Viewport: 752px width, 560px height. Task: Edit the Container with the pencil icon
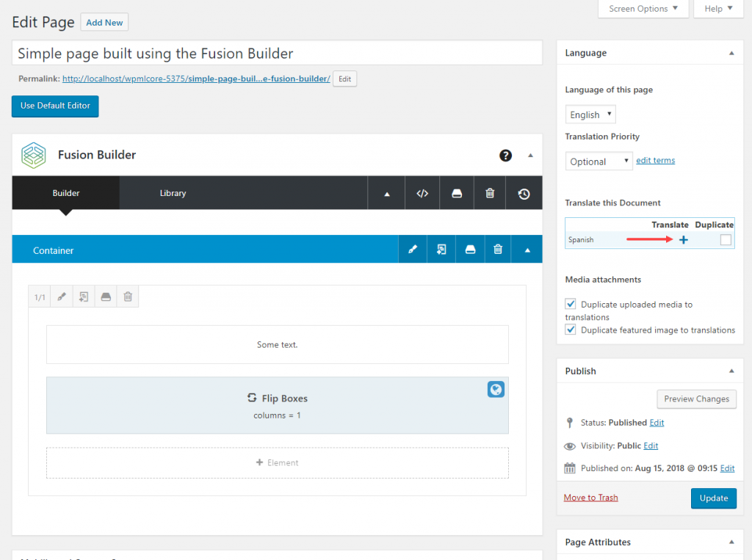pos(413,250)
